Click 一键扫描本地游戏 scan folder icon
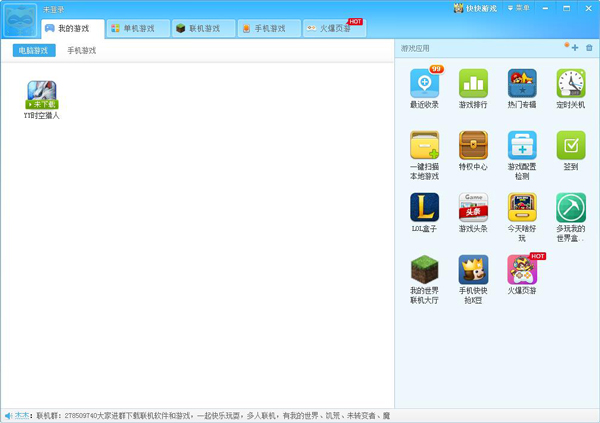 click(x=424, y=146)
